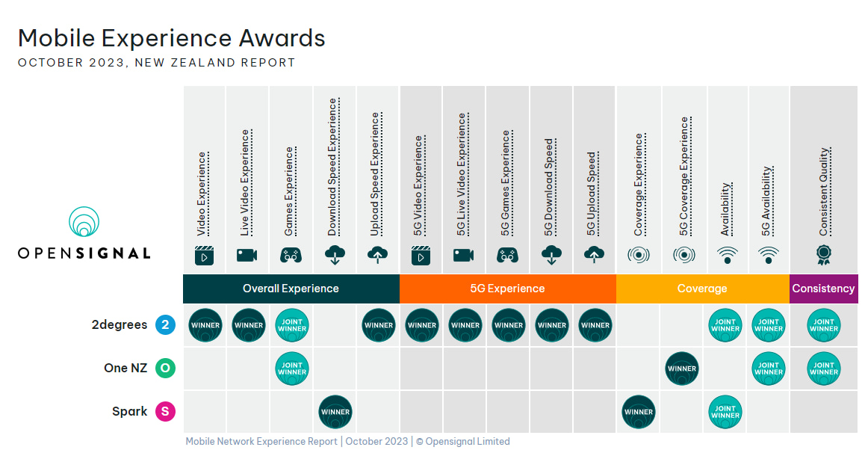Click Spark's Download Speed Experience winner badge
Image resolution: width=868 pixels, height=453 pixels.
(335, 411)
